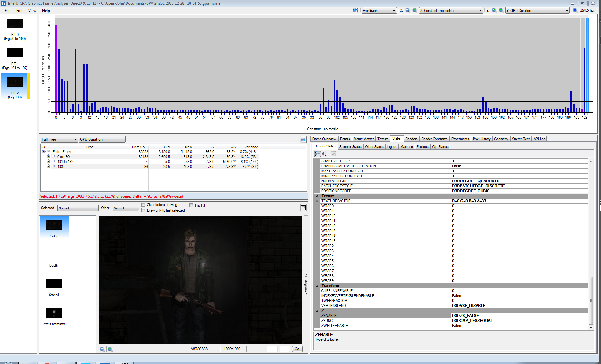
Task: Click the arrow icon above the render preview
Action: (303, 208)
